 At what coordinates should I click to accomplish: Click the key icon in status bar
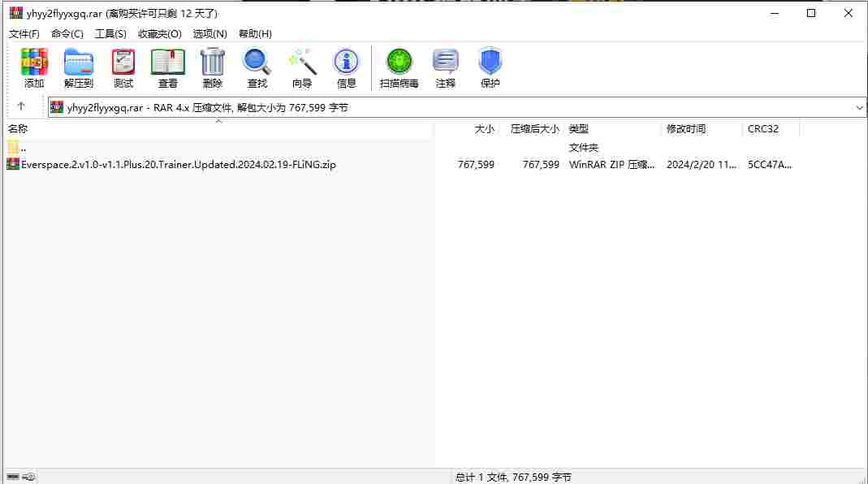point(29,476)
